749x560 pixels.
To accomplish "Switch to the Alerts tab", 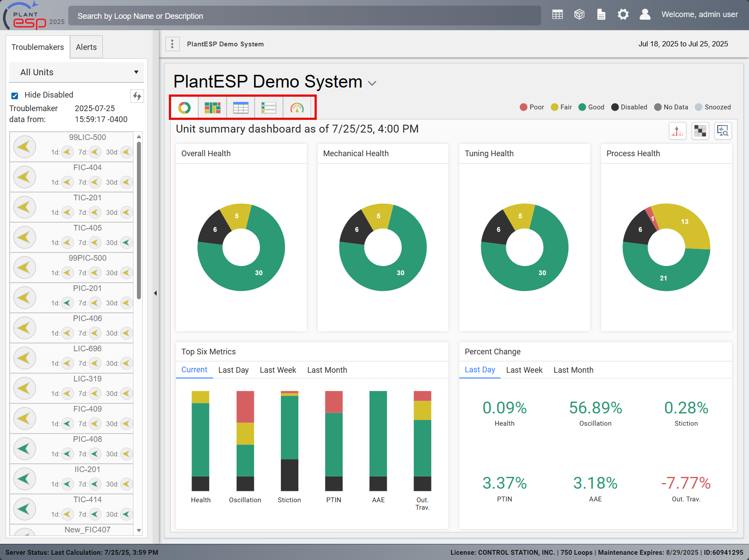I will tap(86, 47).
